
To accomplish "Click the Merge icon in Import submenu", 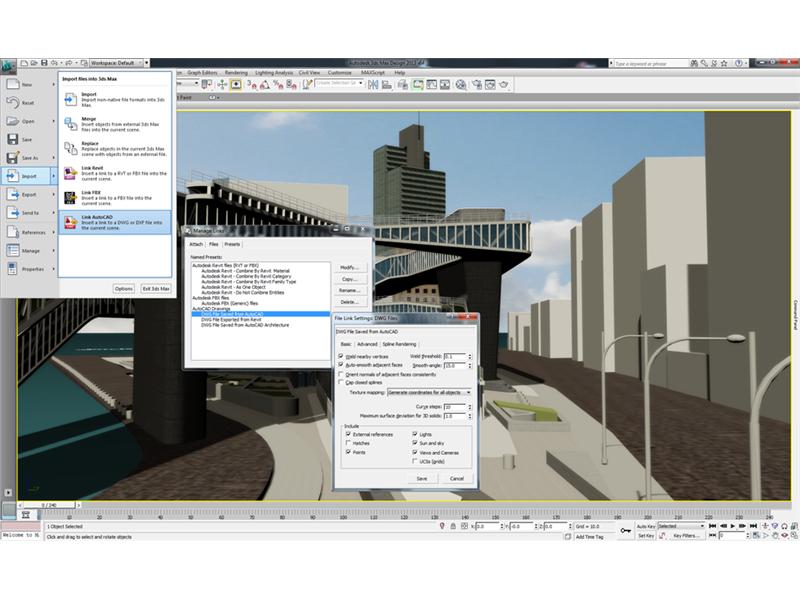I will (x=70, y=124).
